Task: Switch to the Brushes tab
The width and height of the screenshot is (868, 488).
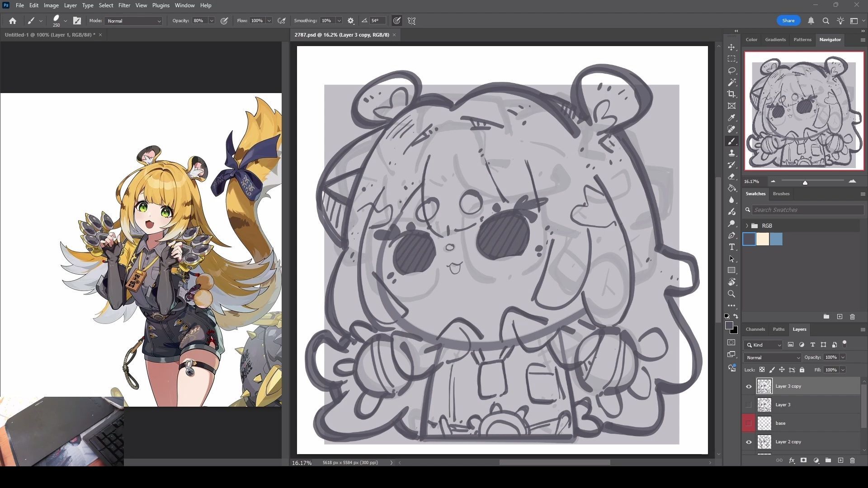Action: tap(781, 194)
